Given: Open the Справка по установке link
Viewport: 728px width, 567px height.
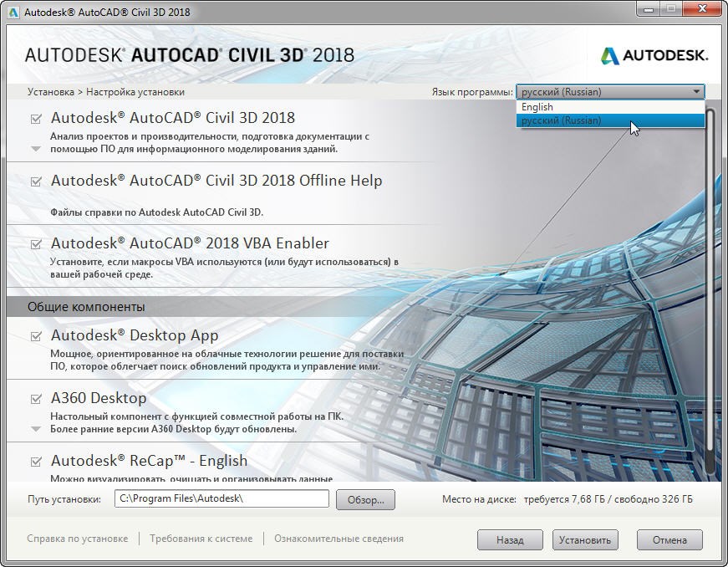Looking at the screenshot, I should point(78,539).
